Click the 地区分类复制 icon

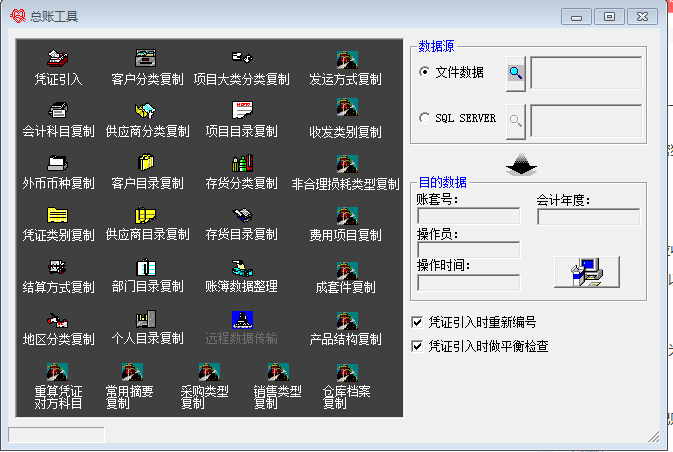tap(58, 320)
